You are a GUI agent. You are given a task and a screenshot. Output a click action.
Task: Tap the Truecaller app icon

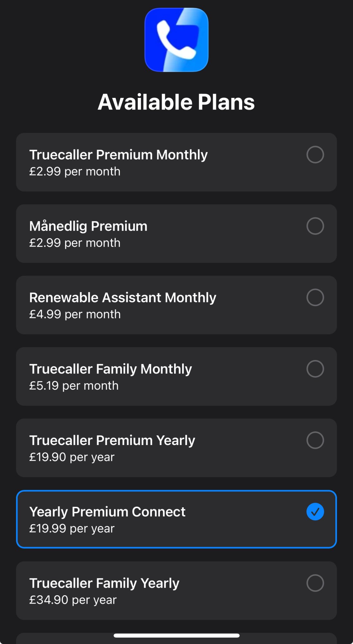pyautogui.click(x=176, y=40)
